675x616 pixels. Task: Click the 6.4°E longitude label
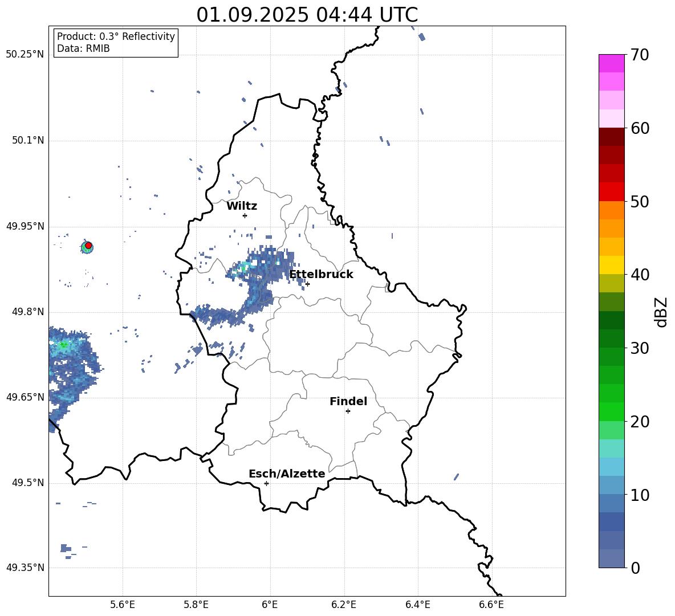pyautogui.click(x=417, y=605)
